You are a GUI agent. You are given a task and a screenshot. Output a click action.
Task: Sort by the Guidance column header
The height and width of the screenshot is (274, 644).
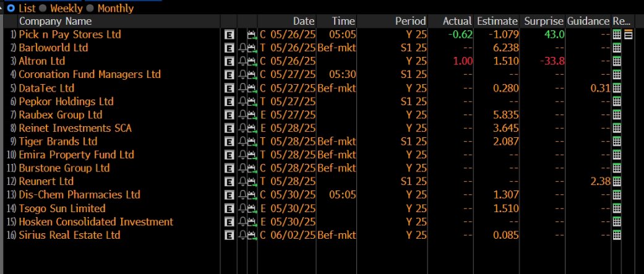[588, 21]
